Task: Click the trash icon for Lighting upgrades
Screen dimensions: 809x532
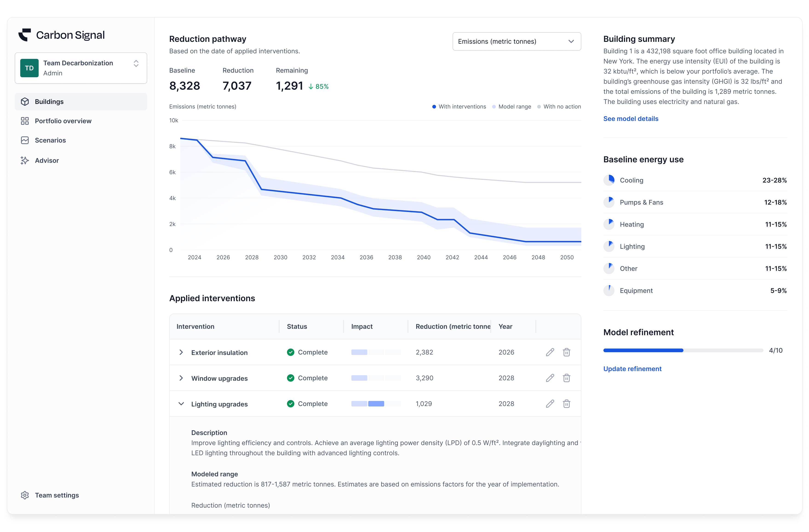Action: click(x=566, y=404)
